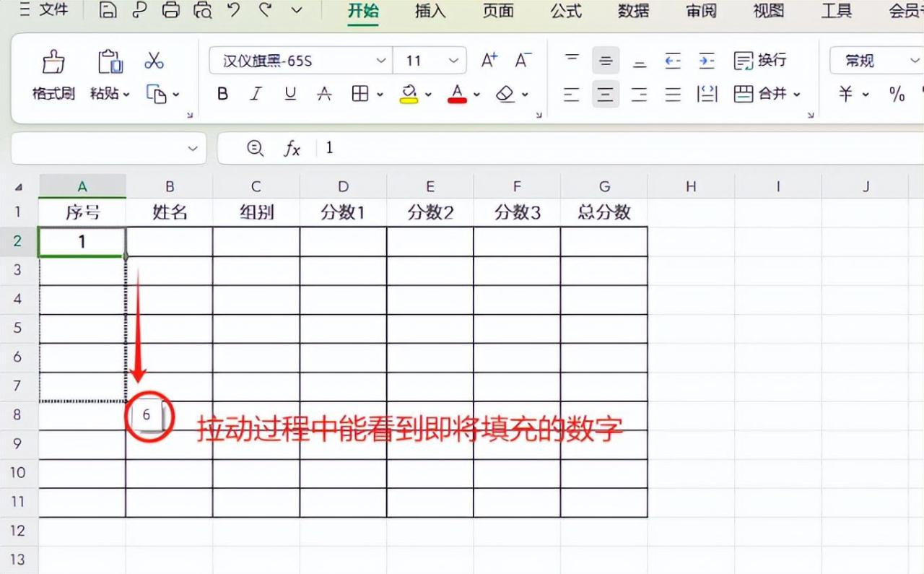Expand the Borders dropdown arrow

380,94
